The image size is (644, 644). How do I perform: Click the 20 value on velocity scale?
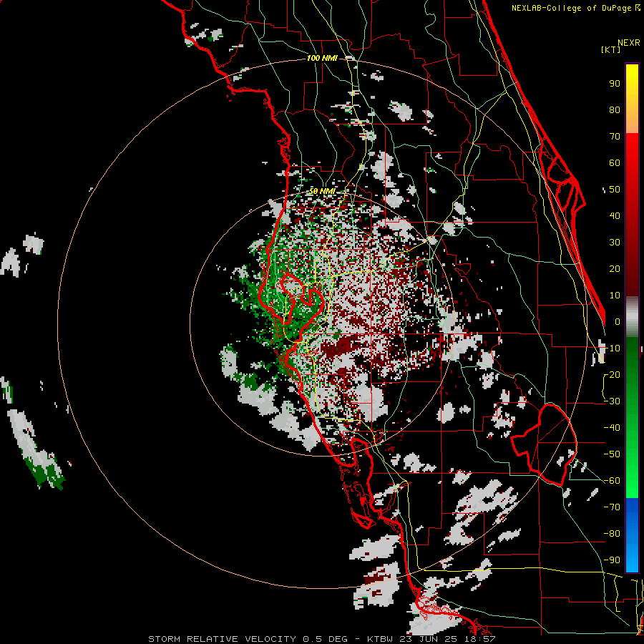pyautogui.click(x=615, y=269)
